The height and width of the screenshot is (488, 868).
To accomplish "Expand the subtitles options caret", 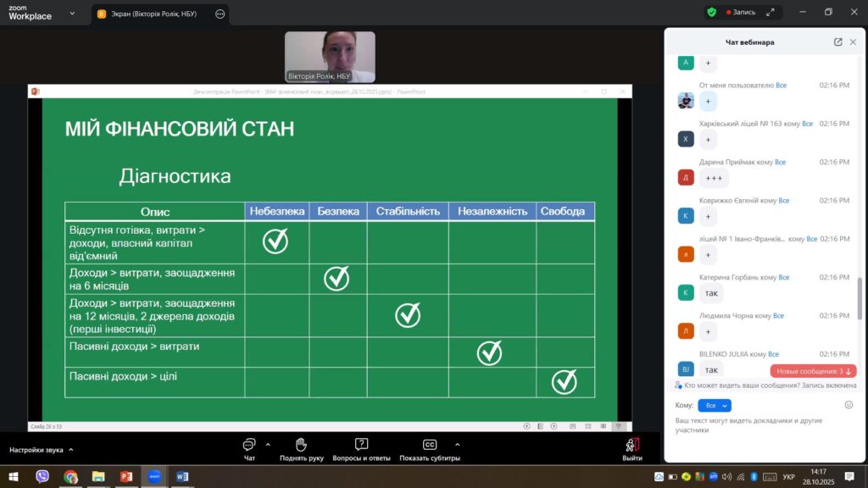I will coord(457,444).
